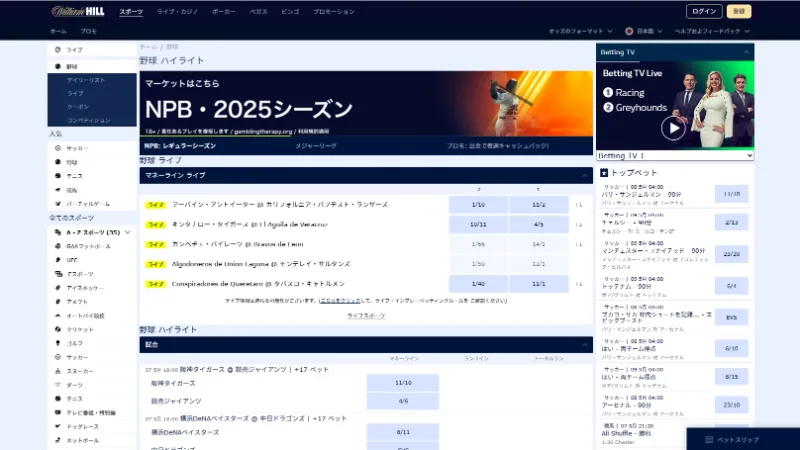Click the William Hill logo
This screenshot has width=800, height=450.
[x=78, y=11]
